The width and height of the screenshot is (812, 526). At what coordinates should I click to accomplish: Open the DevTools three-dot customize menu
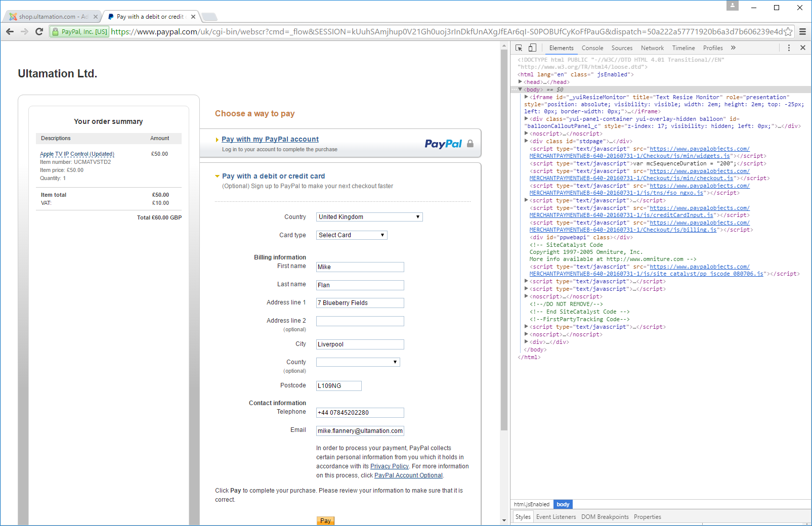coord(789,48)
